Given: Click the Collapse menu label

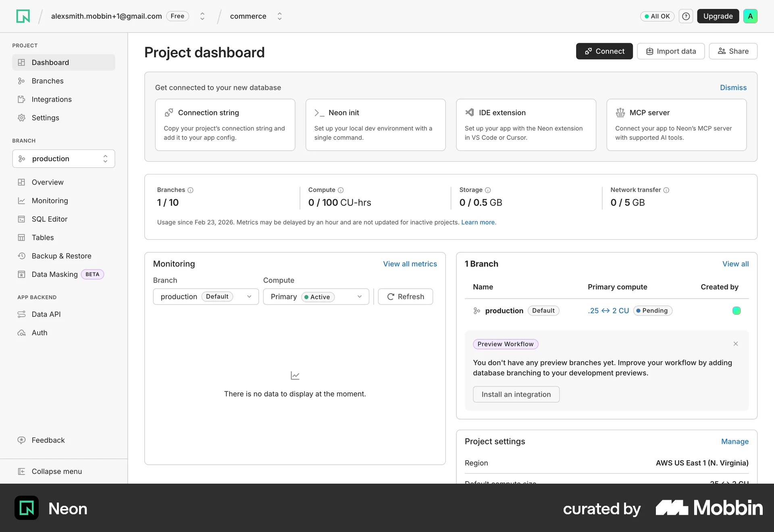Looking at the screenshot, I should point(57,472).
